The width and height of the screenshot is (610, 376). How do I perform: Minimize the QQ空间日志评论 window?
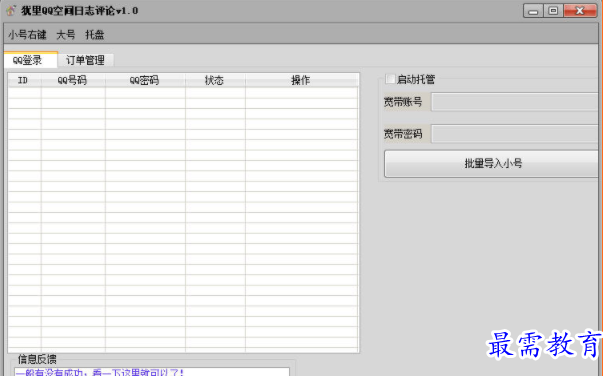(533, 11)
